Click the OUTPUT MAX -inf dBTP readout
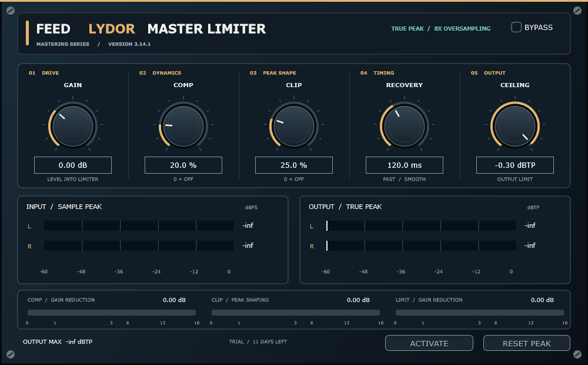588x365 pixels. [x=58, y=341]
